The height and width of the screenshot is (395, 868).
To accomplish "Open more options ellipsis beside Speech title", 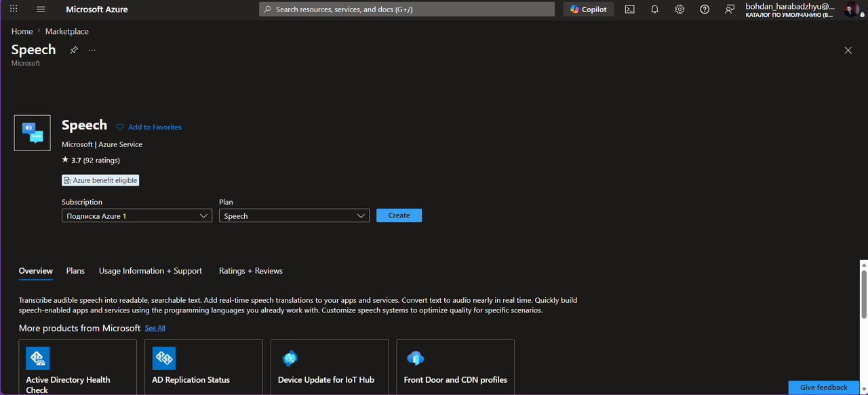I will click(x=92, y=50).
